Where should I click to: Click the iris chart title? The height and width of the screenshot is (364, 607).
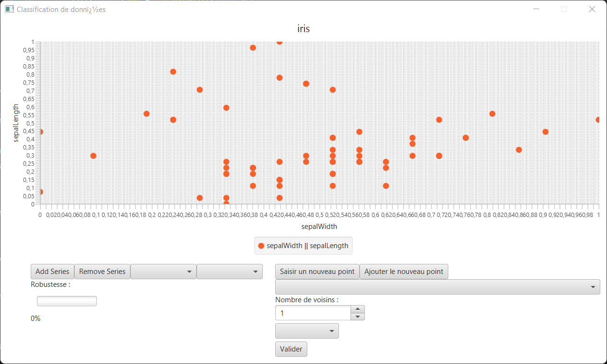(x=303, y=29)
